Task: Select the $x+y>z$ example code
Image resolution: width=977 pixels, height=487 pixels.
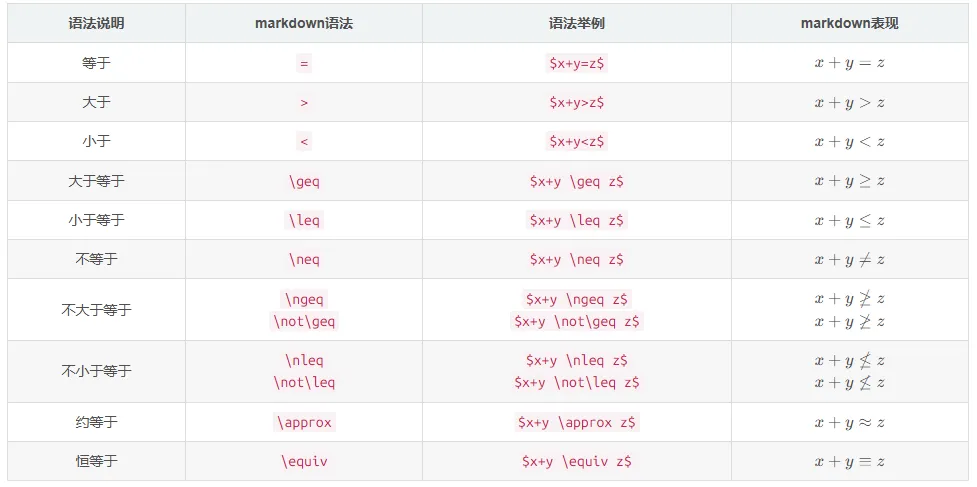Action: (576, 103)
